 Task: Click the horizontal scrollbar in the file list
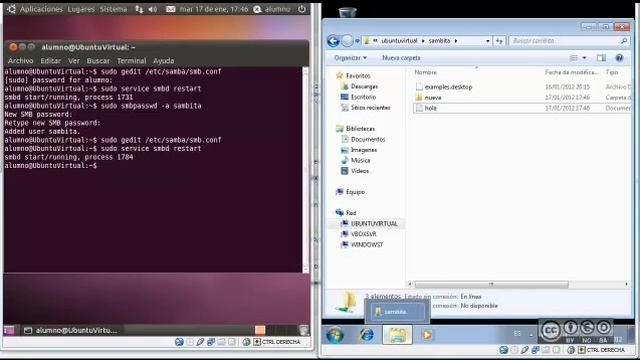click(491, 284)
